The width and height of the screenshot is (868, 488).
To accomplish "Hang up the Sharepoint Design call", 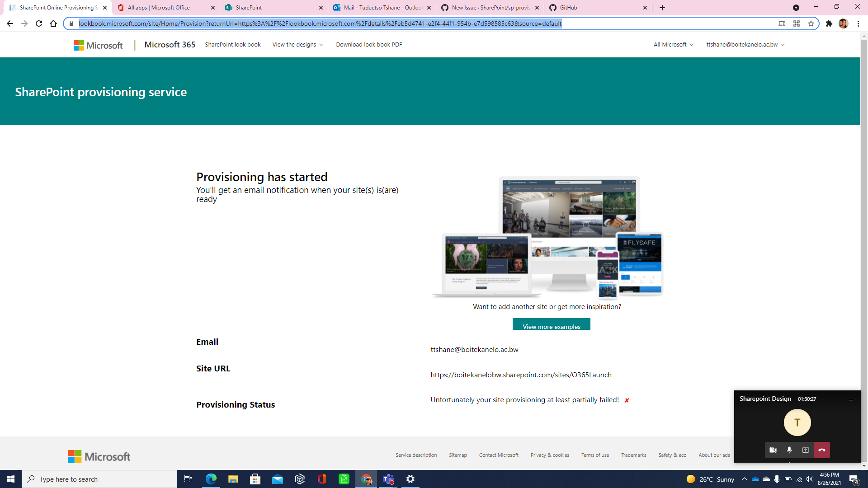I will click(822, 450).
